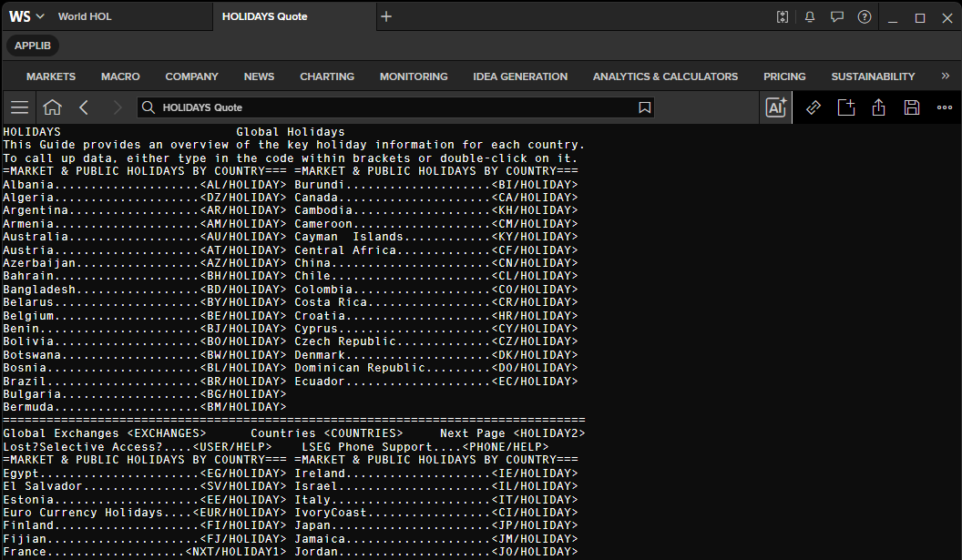962x560 pixels.
Task: Click the link icon in the toolbar
Action: click(x=813, y=107)
